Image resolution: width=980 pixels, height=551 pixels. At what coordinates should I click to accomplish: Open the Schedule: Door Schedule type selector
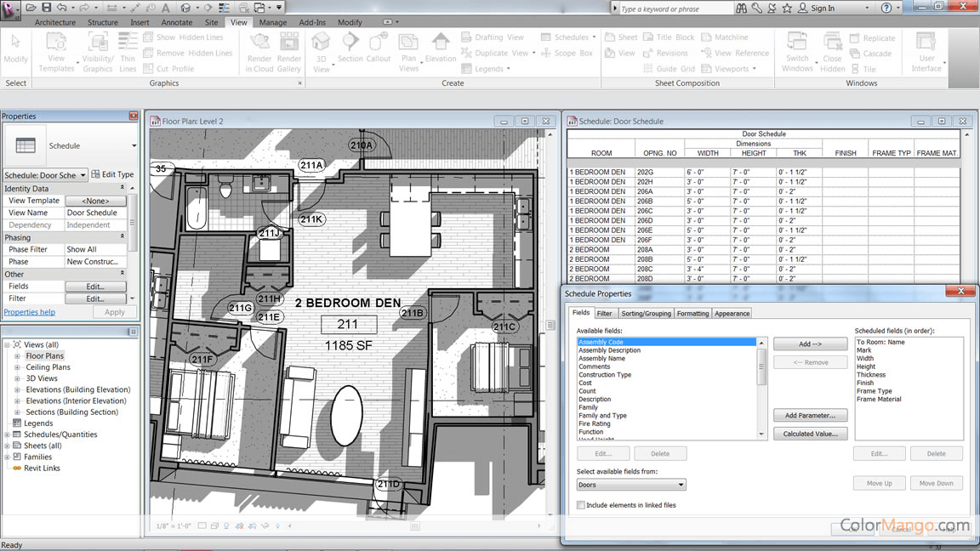45,175
